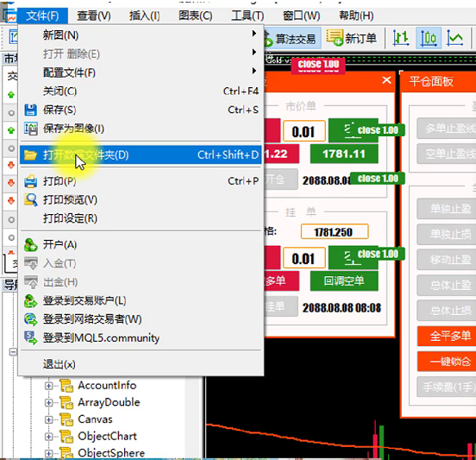Screen dimensions: 476x460
Task: Click the green 1781.11 price button
Action: click(344, 154)
